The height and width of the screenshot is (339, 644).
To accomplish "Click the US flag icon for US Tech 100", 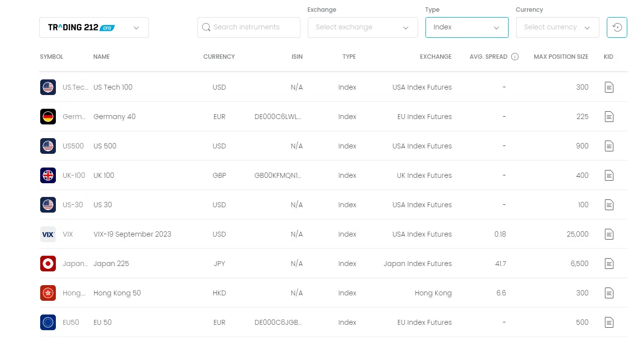I will (48, 87).
